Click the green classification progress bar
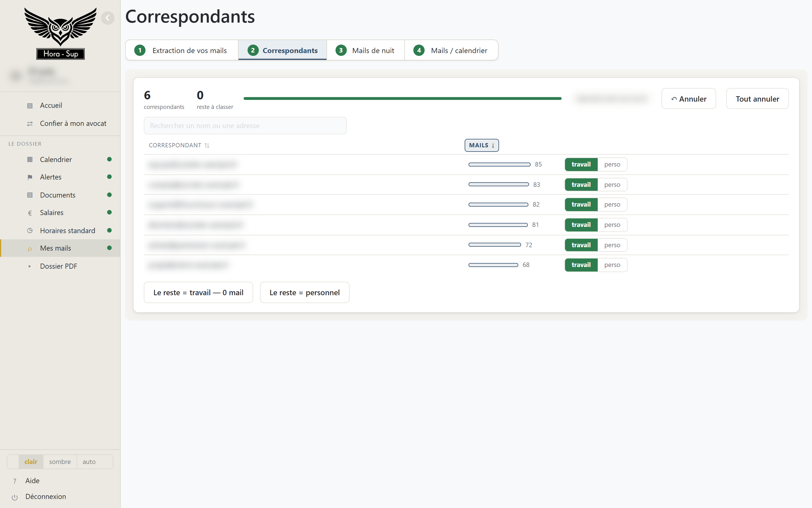This screenshot has height=508, width=812. [x=402, y=98]
